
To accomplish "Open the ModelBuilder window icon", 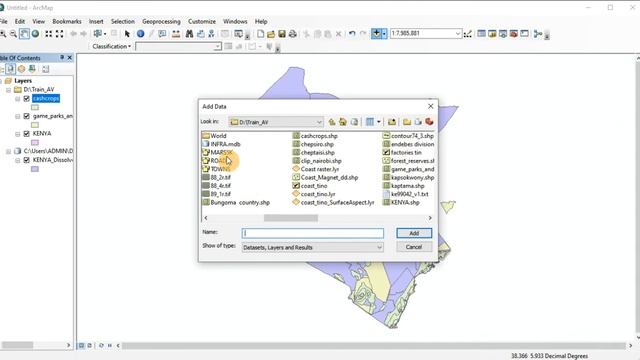I will [538, 34].
